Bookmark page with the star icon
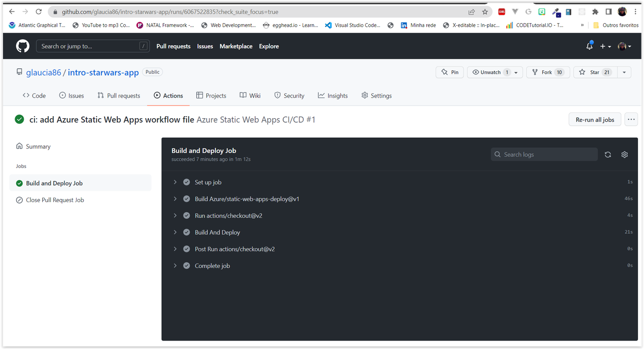Image resolution: width=644 pixels, height=349 pixels. [x=485, y=12]
